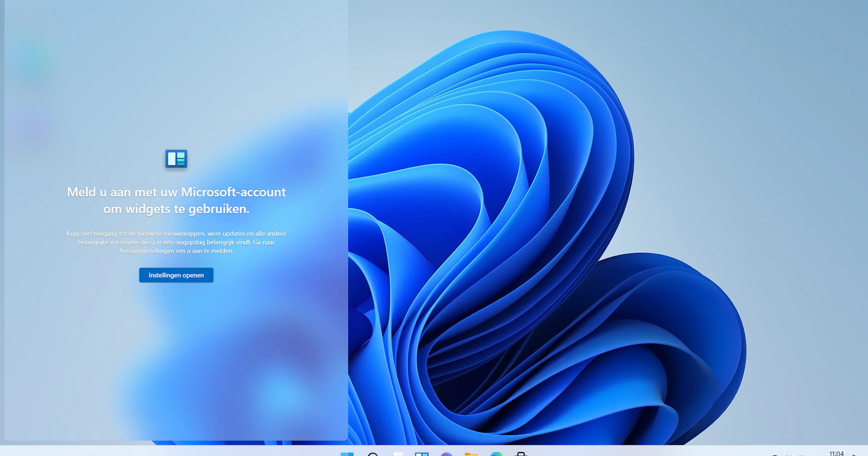Click the Instellingen openen button

[176, 275]
